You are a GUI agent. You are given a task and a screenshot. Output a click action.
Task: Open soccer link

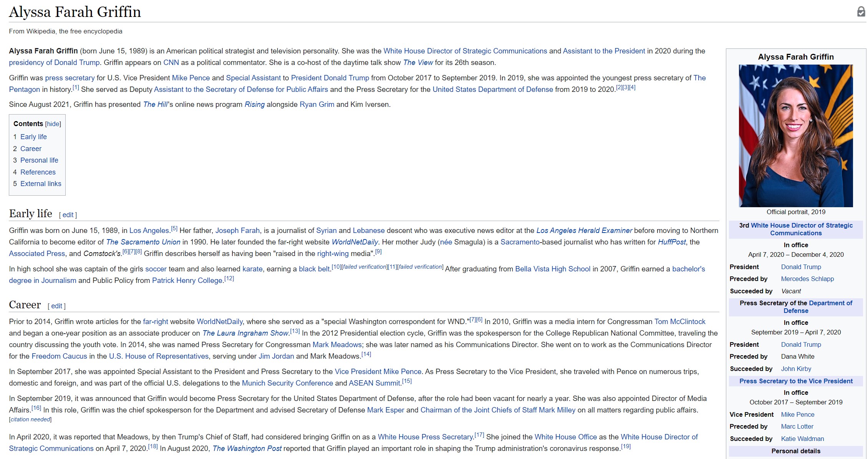pos(156,269)
